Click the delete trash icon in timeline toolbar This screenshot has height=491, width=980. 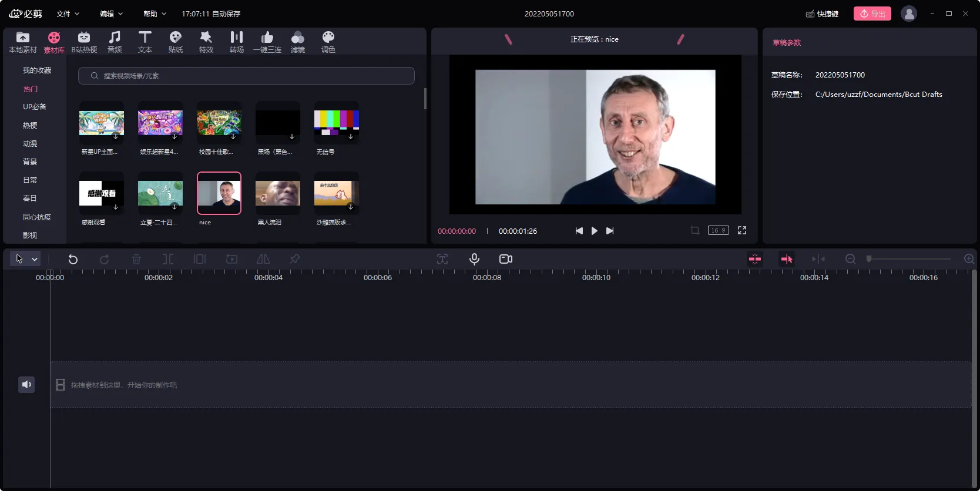click(x=136, y=259)
